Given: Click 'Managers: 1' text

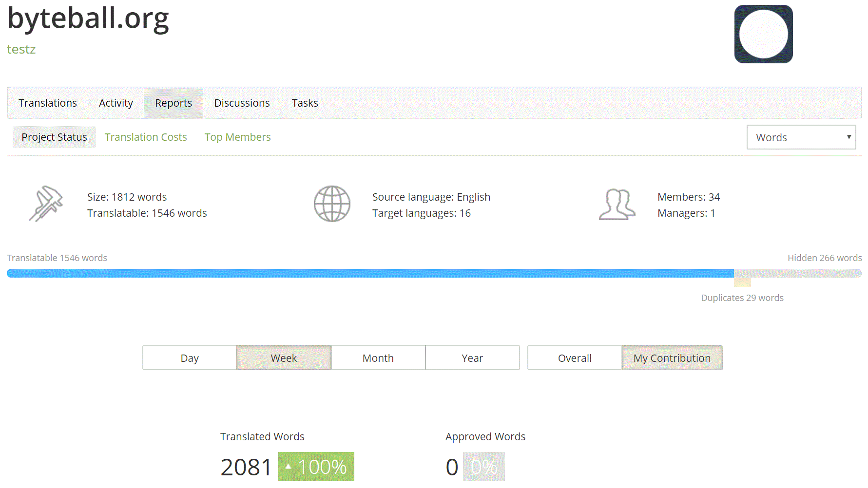Looking at the screenshot, I should pos(686,213).
